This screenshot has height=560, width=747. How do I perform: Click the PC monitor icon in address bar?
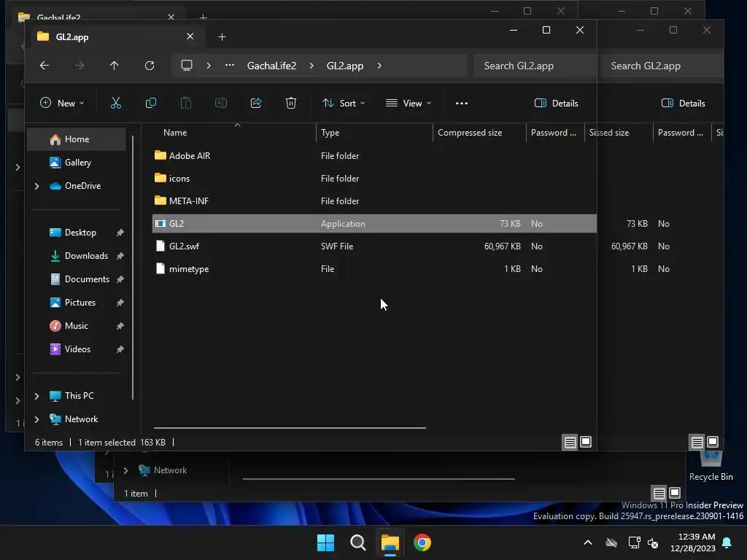click(187, 66)
